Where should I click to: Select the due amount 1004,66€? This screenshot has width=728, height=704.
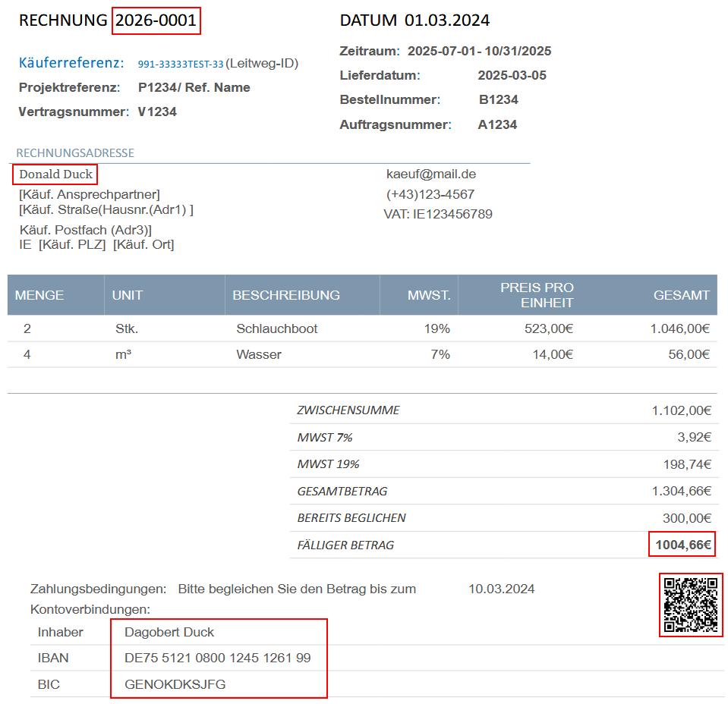tap(682, 544)
